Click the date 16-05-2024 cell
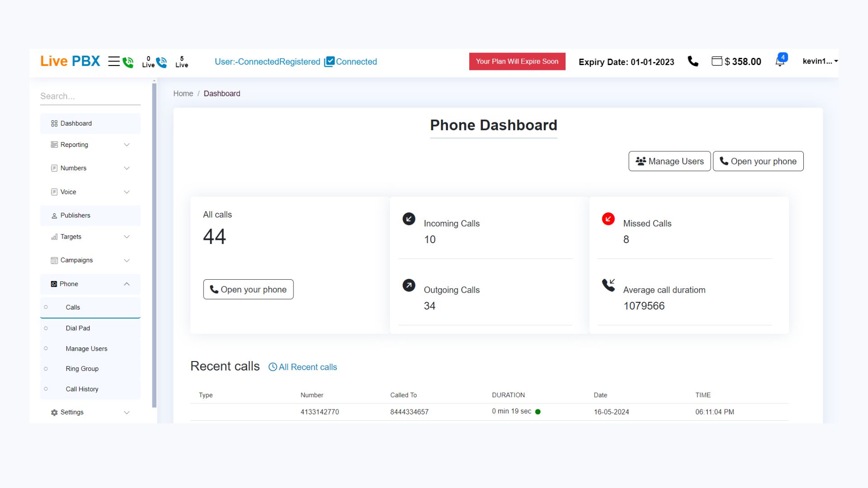 [x=611, y=412]
